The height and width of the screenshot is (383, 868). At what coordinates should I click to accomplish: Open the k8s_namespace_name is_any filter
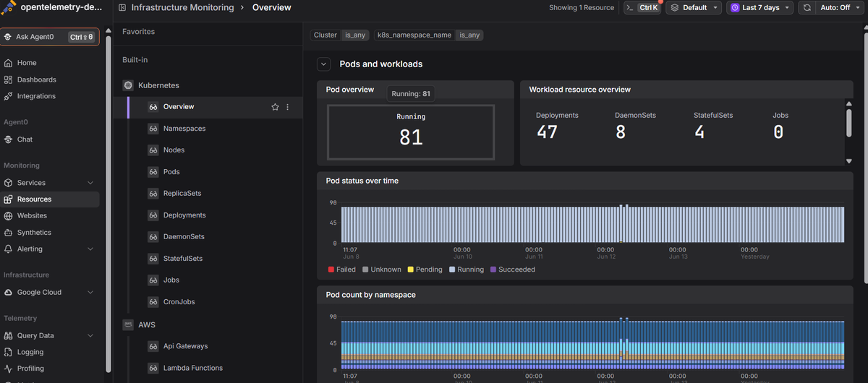tap(429, 35)
